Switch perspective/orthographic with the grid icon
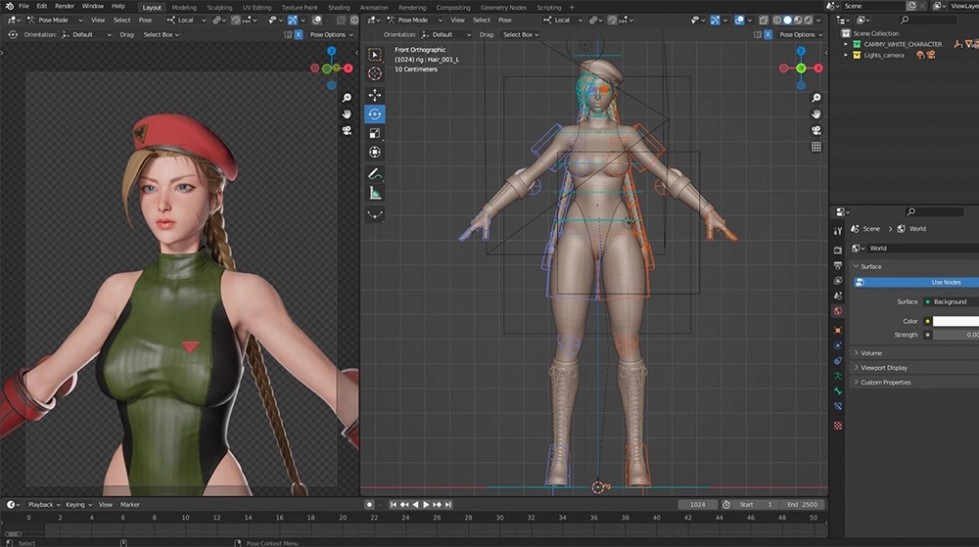 [816, 147]
